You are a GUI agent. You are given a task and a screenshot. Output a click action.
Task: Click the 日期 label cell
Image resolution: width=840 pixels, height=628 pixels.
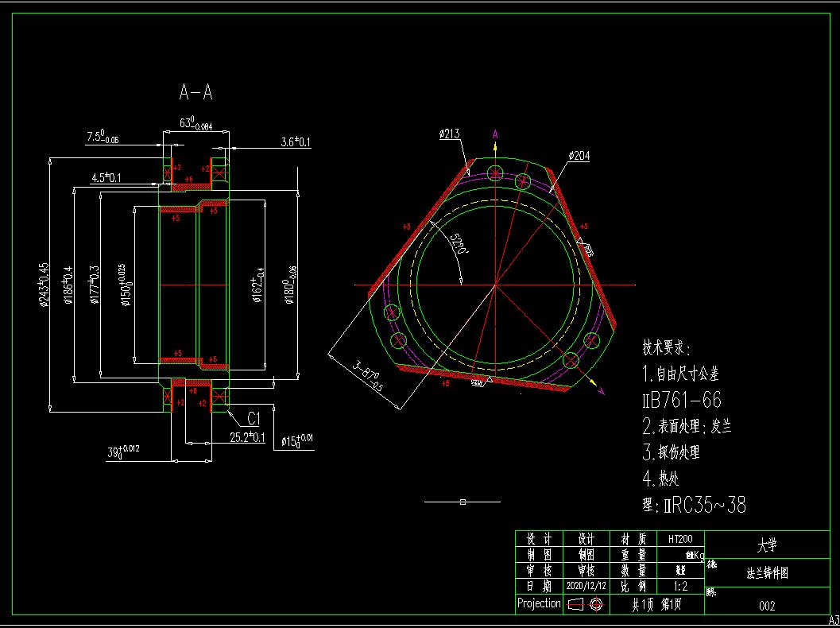click(x=539, y=586)
